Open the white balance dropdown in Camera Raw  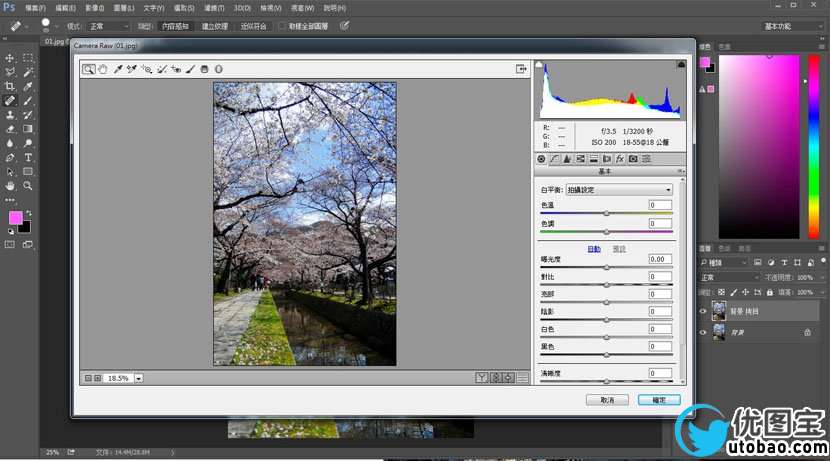(619, 189)
